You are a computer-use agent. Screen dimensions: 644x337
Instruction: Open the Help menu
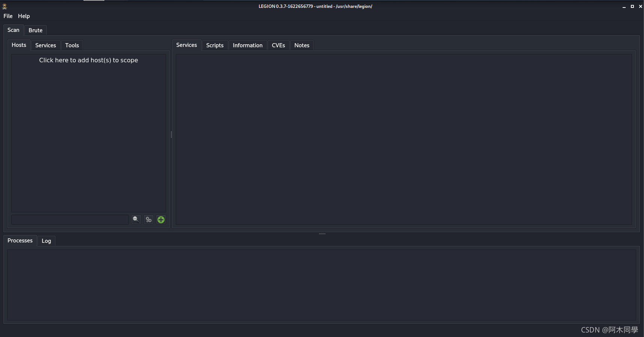coord(24,16)
